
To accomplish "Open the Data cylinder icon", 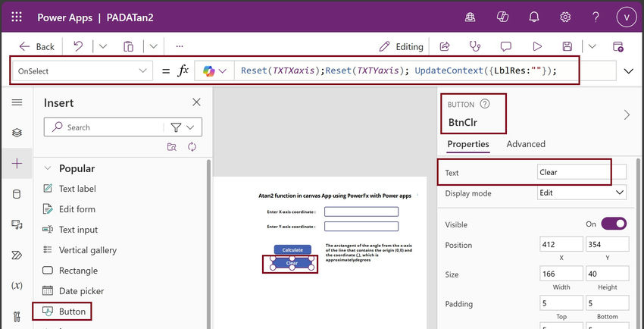I will (x=17, y=194).
